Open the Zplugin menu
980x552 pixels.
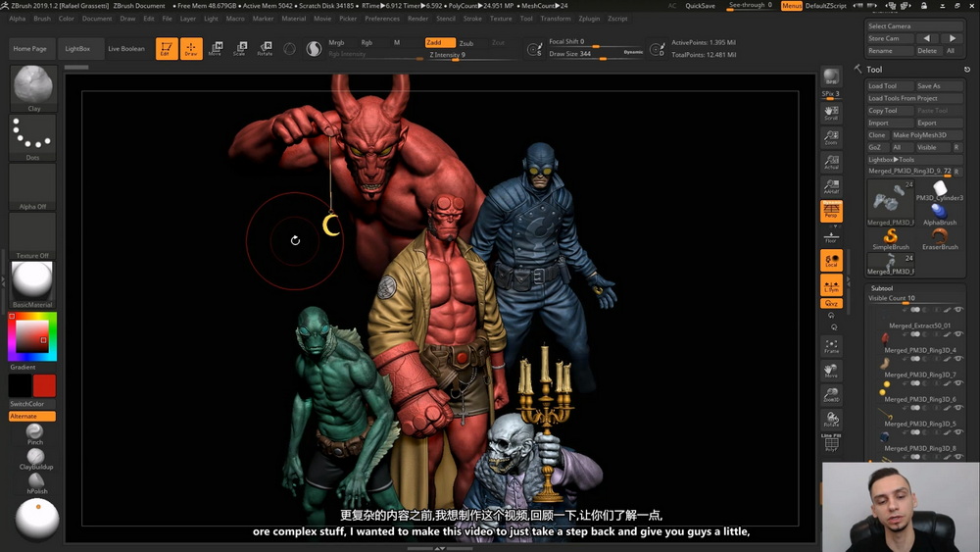point(589,19)
